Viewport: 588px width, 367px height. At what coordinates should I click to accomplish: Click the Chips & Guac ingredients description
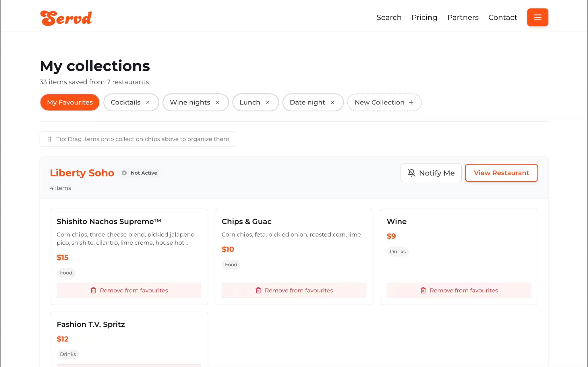291,235
